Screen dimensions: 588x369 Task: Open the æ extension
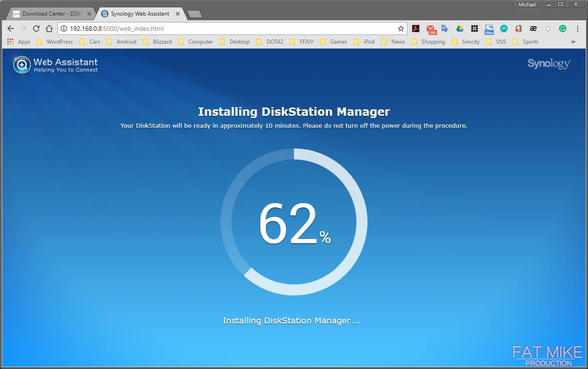pyautogui.click(x=533, y=28)
